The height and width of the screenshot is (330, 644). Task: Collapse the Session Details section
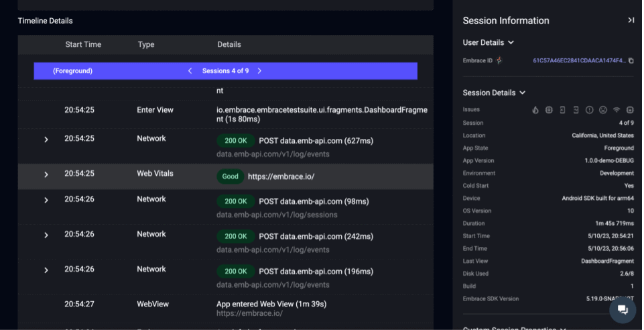(x=523, y=93)
